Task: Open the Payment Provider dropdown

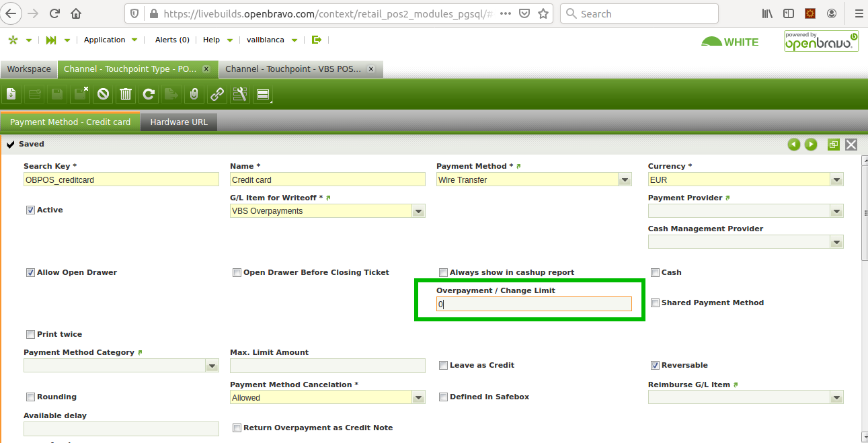Action: point(836,211)
